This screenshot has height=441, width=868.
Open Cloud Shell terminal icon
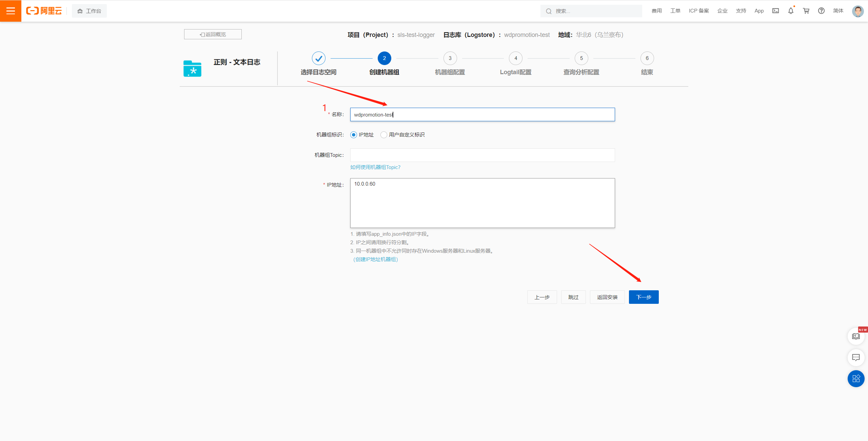tap(775, 11)
